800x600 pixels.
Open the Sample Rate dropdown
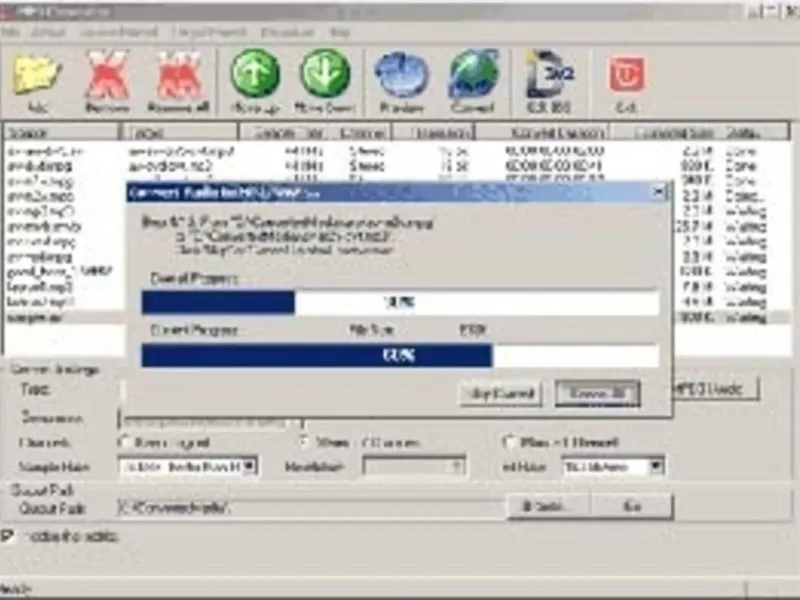[249, 466]
